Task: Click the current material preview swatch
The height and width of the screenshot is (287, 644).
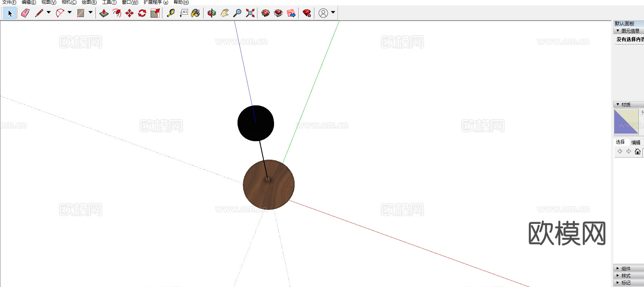Action: coord(626,122)
